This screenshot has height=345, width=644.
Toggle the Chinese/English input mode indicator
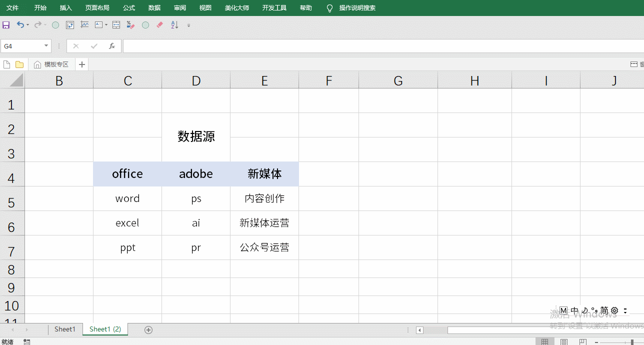click(x=573, y=310)
